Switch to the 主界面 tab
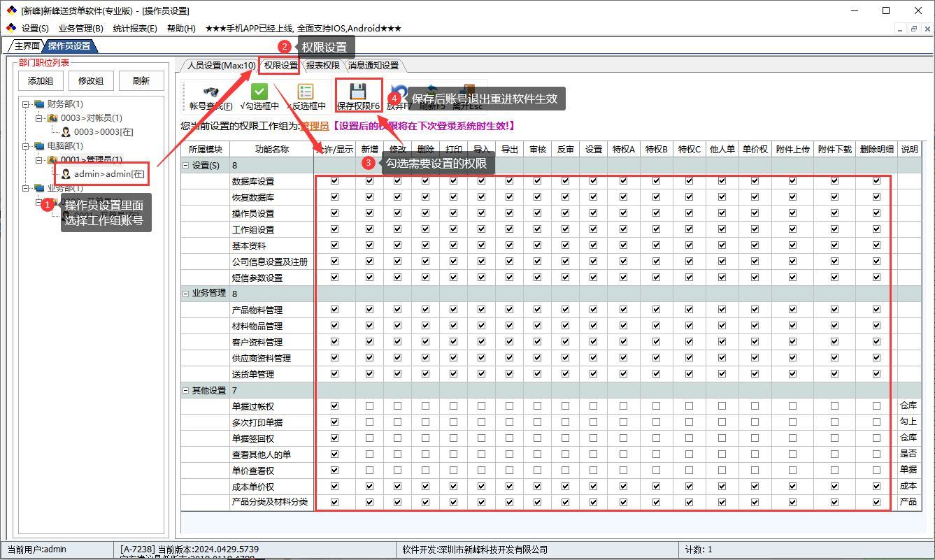 click(27, 45)
